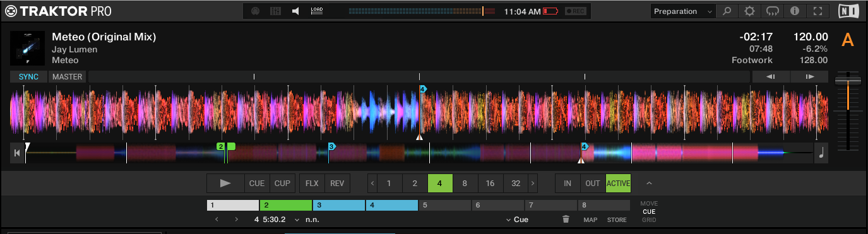868x234 pixels.
Task: Click the musical note key lock icon
Action: (x=821, y=153)
